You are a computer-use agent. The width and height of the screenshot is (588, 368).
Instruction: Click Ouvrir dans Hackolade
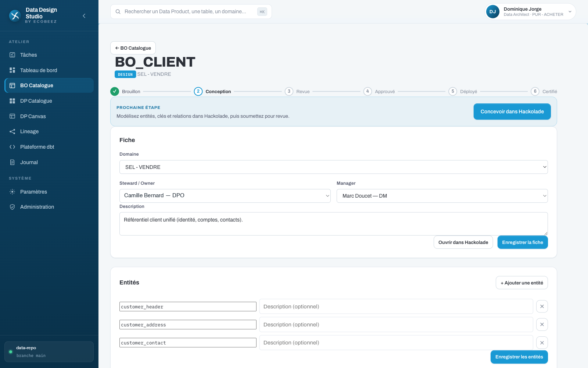coord(463,242)
